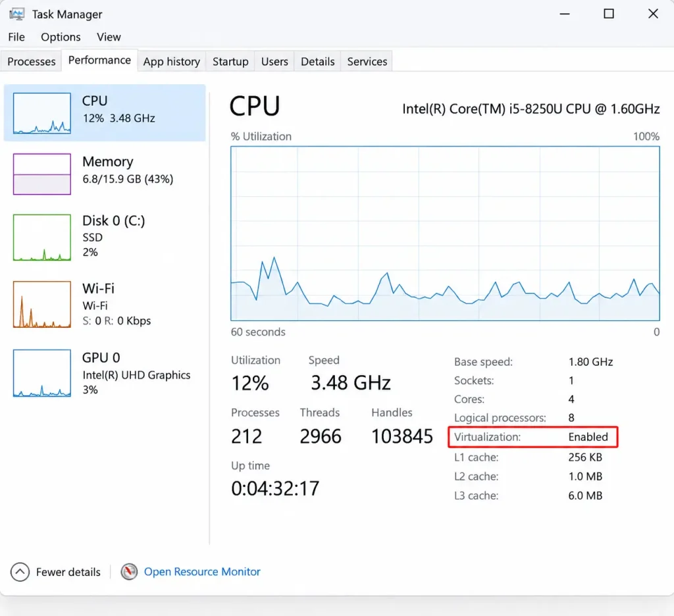Viewport: 674px width, 616px height.
Task: Click the Virtualization: Enabled row
Action: tap(533, 437)
